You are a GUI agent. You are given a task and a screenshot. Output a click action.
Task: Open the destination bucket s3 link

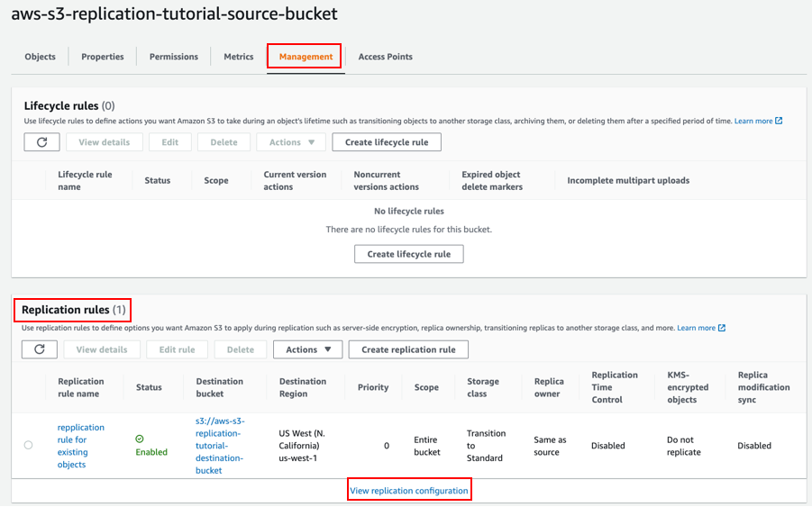point(220,446)
